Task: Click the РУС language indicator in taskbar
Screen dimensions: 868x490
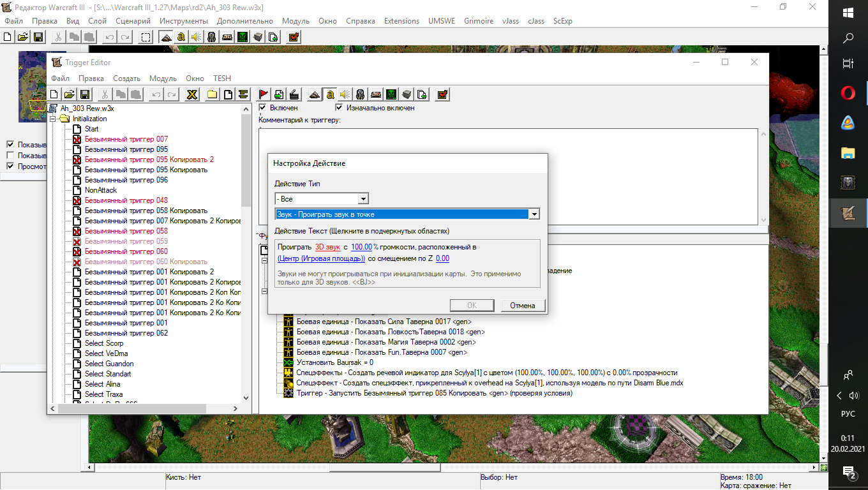Action: [x=848, y=413]
